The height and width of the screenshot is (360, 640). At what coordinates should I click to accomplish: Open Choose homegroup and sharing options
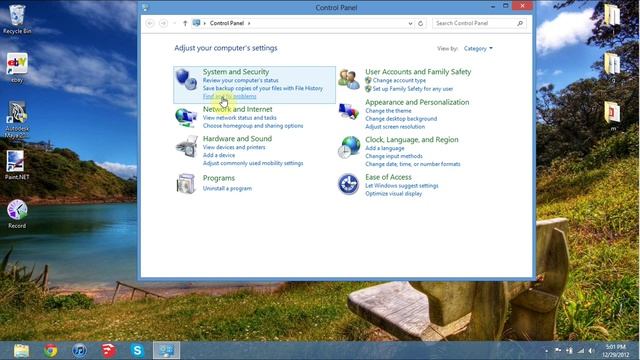pyautogui.click(x=253, y=126)
